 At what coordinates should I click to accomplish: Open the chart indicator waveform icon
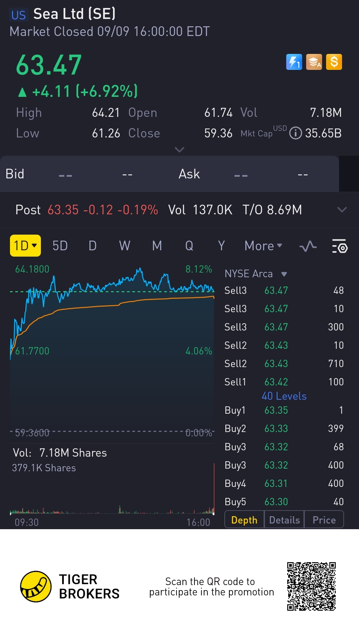tap(308, 246)
